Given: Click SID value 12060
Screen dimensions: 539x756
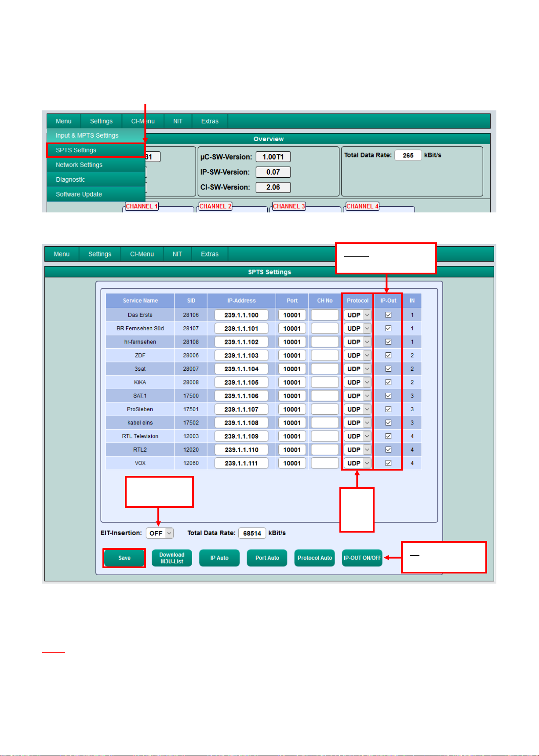Looking at the screenshot, I should [191, 463].
